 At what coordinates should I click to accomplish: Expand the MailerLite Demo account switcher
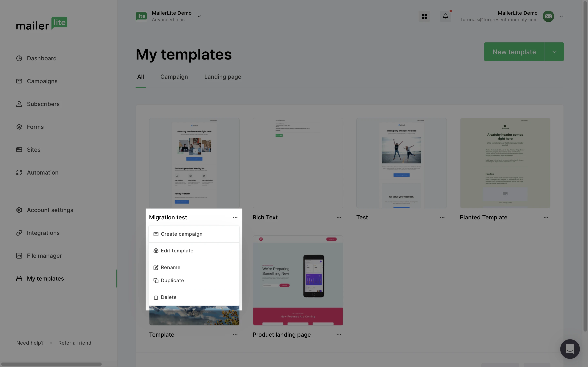coord(199,17)
